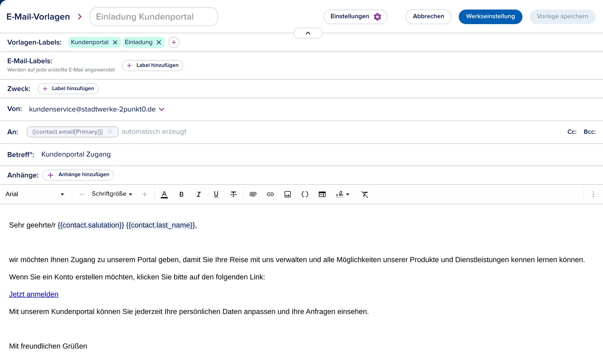Clear text formatting via toolbar icon

[x=365, y=194]
